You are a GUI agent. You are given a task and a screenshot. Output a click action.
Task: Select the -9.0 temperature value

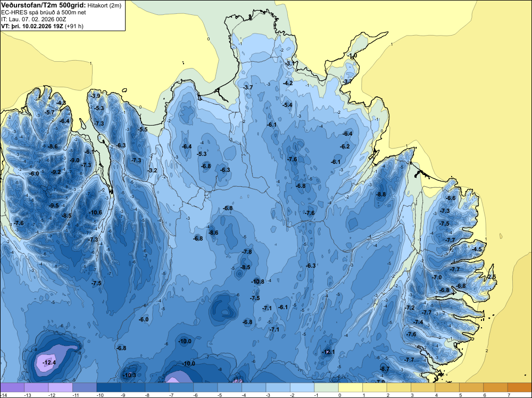[74, 160]
